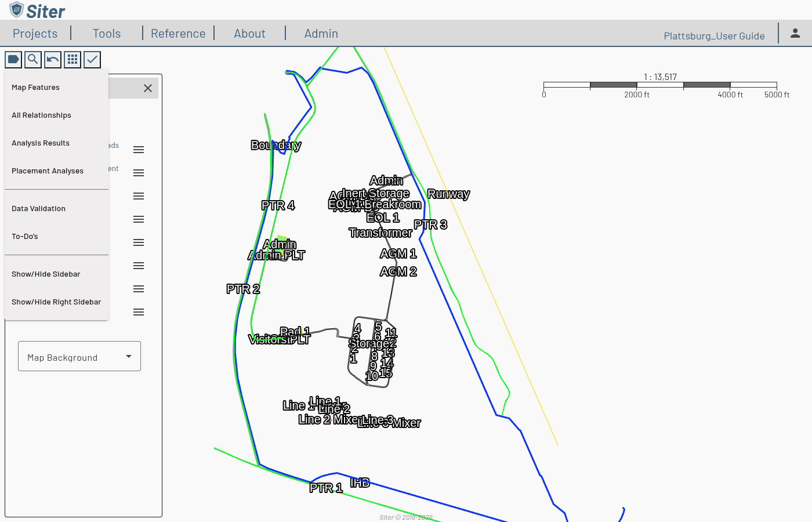Screen dimensions: 812x522
Task: Click the Runway label on map
Action: tap(448, 194)
